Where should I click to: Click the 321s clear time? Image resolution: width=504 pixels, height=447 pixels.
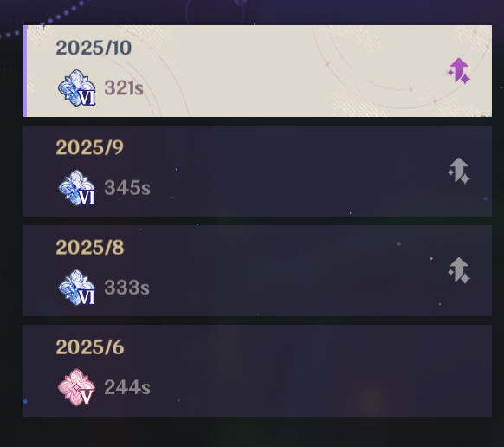coord(124,87)
